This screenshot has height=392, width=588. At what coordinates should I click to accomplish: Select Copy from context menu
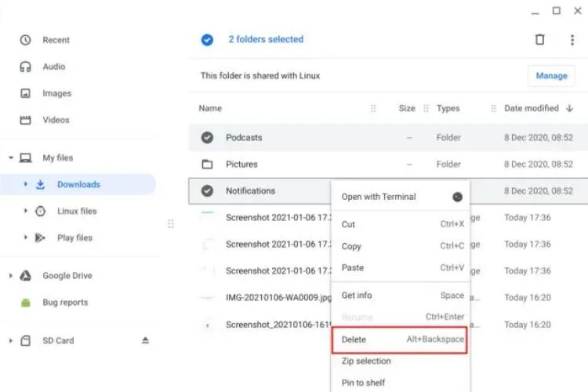(x=400, y=246)
